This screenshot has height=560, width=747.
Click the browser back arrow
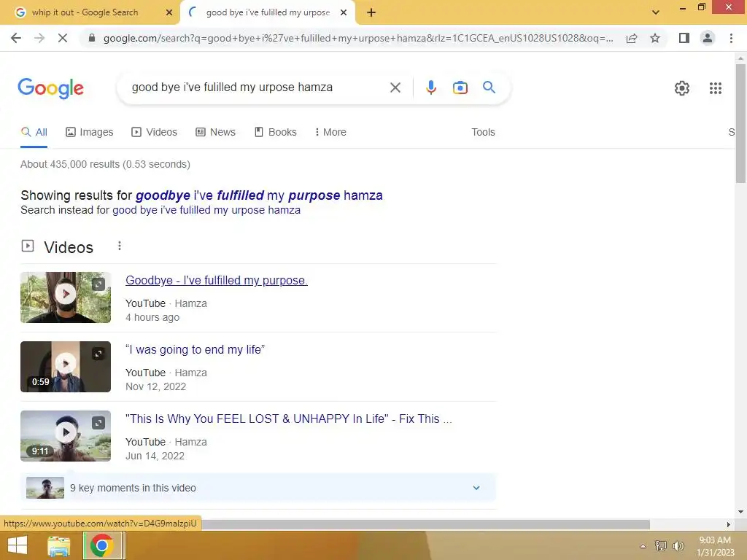click(16, 38)
